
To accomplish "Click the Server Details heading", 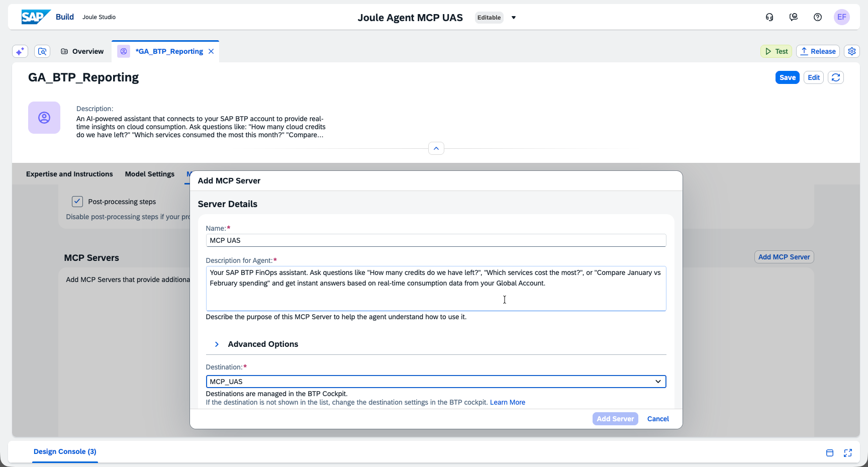I will [x=228, y=204].
